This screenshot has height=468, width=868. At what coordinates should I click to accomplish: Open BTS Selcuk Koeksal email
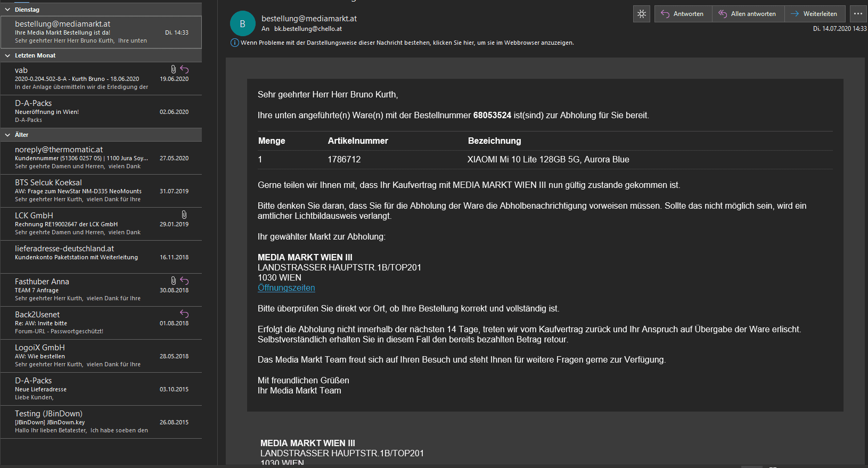coord(101,191)
